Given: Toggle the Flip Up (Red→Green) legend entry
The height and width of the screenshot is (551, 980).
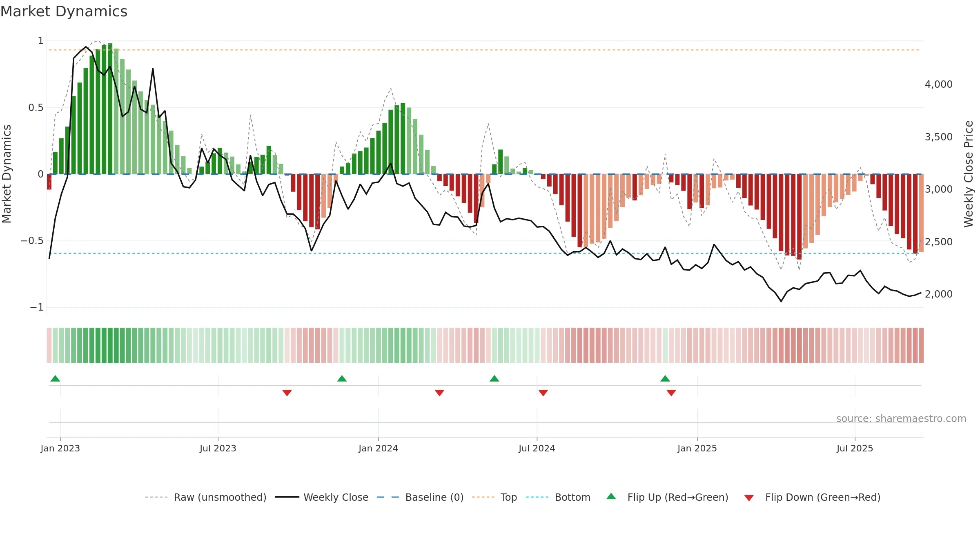Looking at the screenshot, I should (x=667, y=497).
